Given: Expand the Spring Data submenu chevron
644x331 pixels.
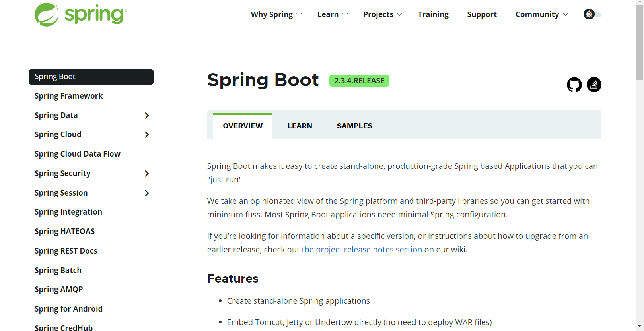Looking at the screenshot, I should (147, 116).
